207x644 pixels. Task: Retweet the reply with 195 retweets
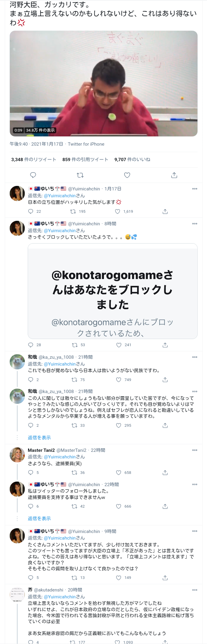pos(73,212)
